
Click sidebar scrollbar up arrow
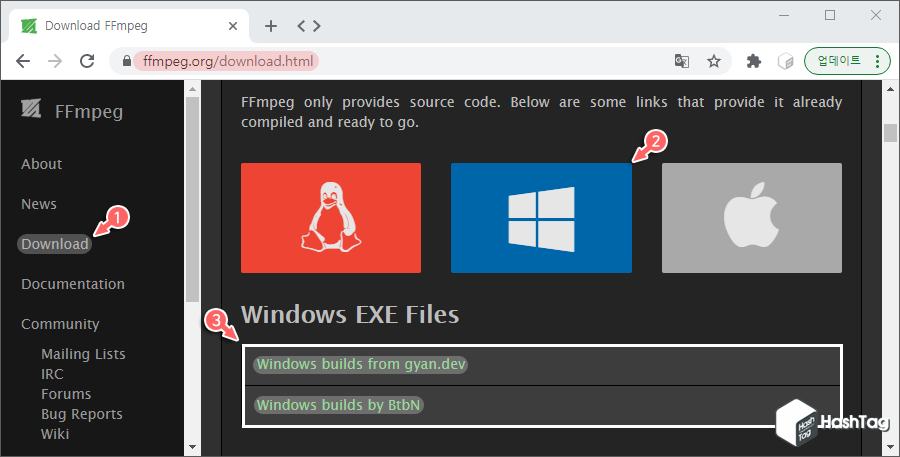[x=192, y=89]
